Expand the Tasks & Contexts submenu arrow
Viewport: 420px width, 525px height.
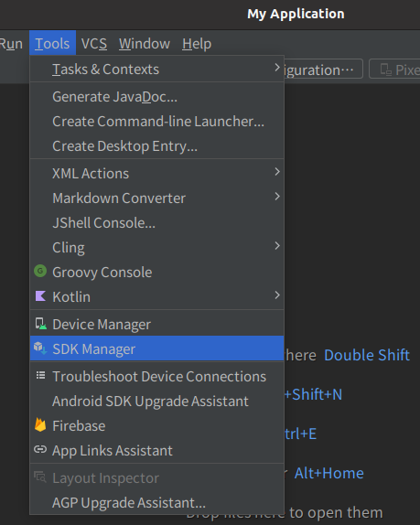[277, 68]
